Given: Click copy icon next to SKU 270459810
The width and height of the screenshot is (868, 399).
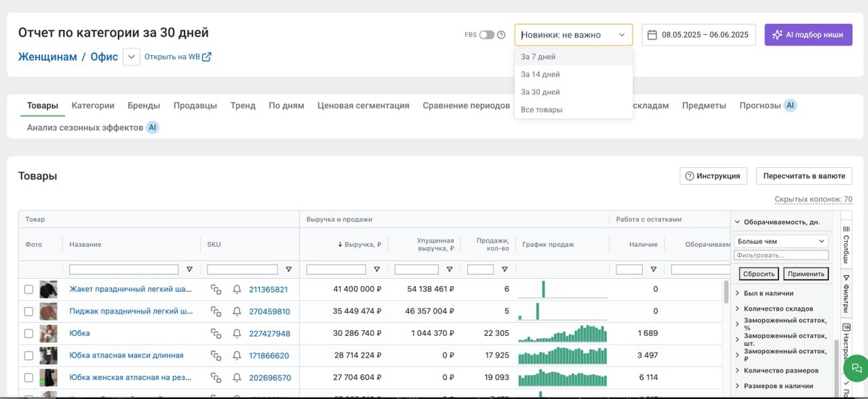Looking at the screenshot, I should pos(216,312).
